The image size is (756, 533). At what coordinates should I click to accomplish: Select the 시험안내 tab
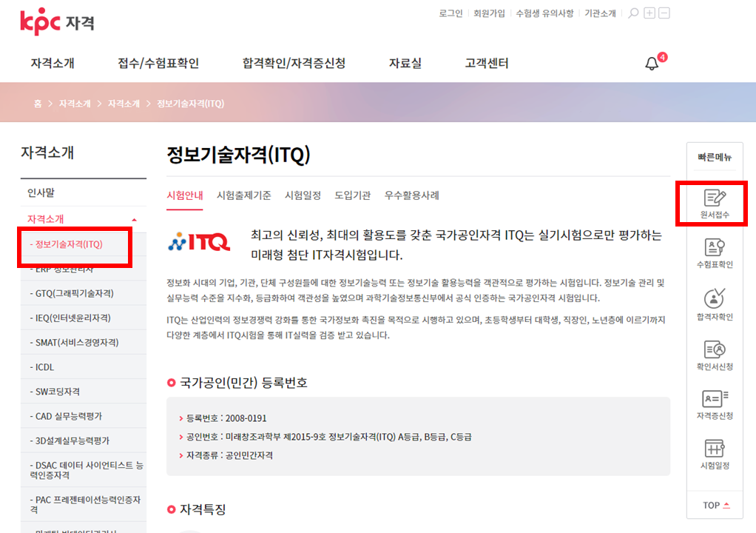(185, 195)
